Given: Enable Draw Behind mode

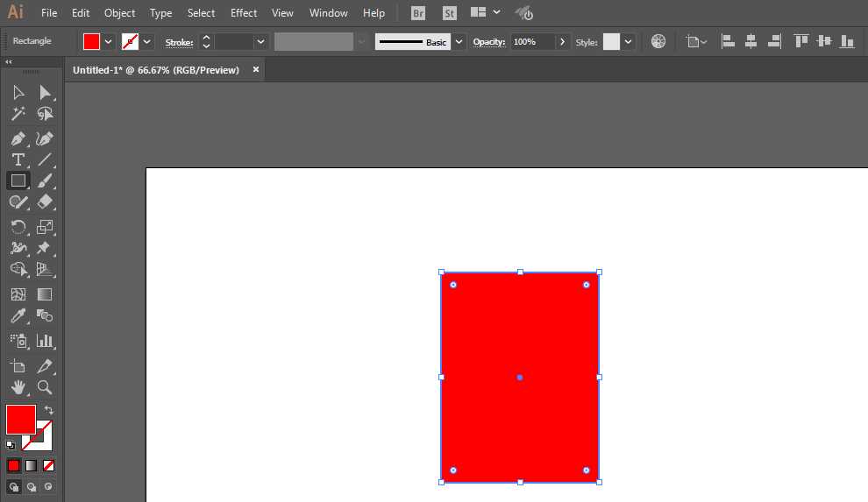Looking at the screenshot, I should [31, 487].
